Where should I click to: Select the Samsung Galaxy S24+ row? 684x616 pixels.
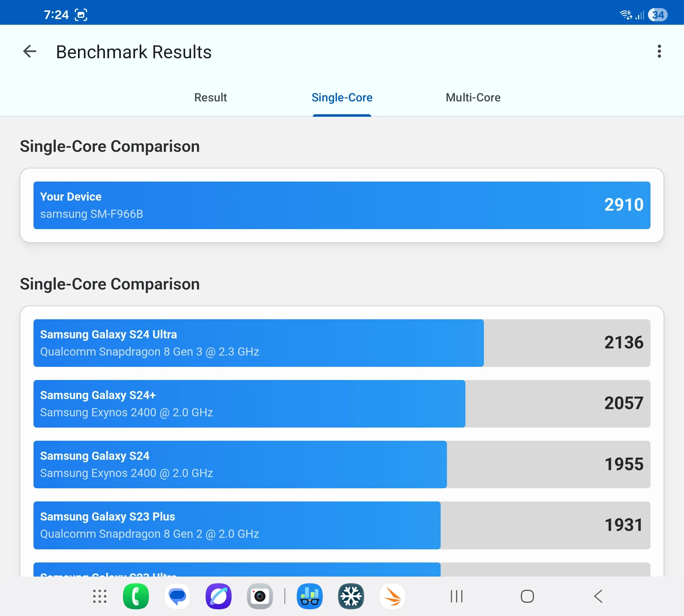pos(342,403)
